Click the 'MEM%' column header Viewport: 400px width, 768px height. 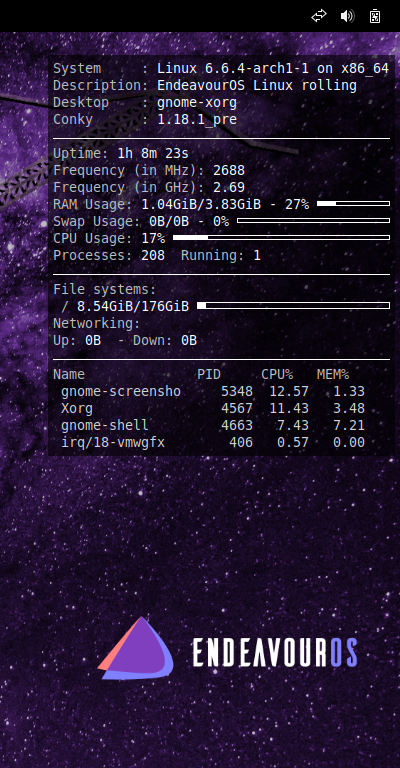(333, 375)
